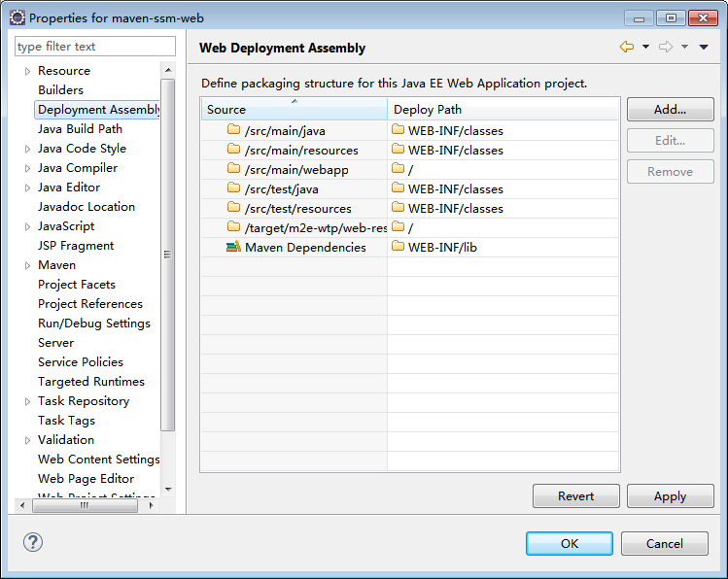Open the Project Facets page

pos(77,285)
